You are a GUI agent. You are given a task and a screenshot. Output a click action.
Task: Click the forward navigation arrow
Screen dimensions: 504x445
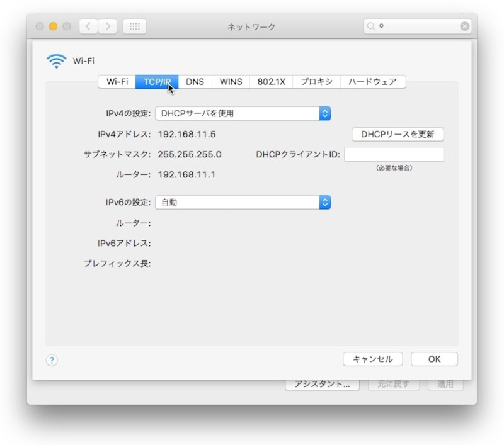(x=108, y=26)
